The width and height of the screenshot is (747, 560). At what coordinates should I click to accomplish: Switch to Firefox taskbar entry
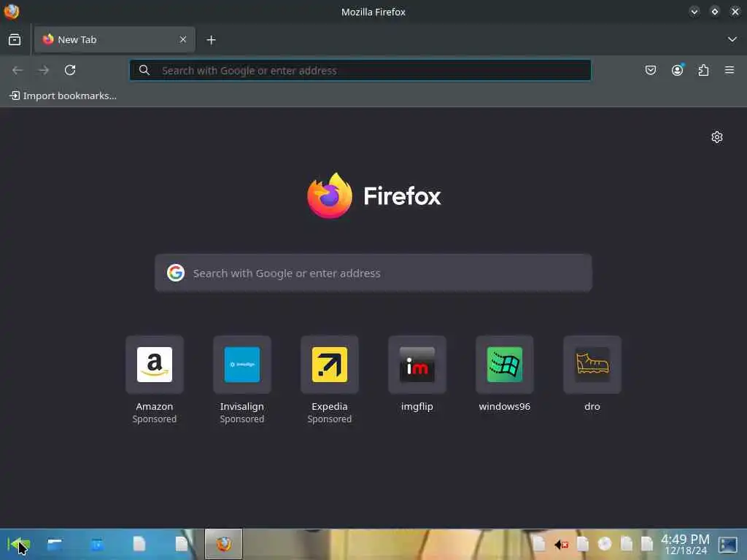(223, 544)
